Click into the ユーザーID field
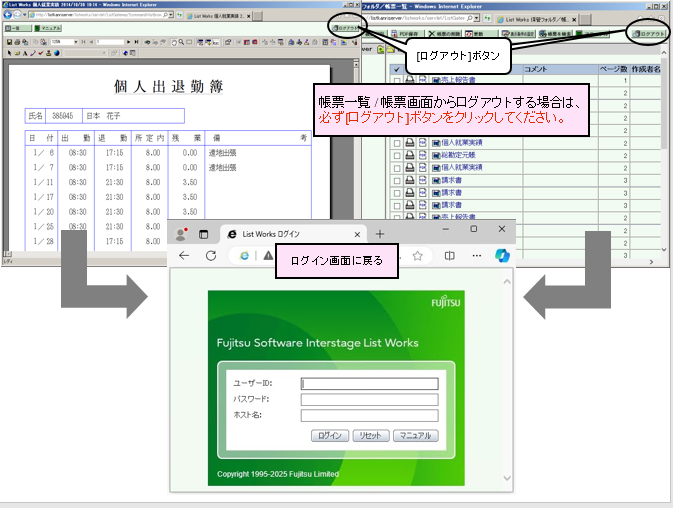Image resolution: width=673 pixels, height=508 pixels. click(370, 383)
